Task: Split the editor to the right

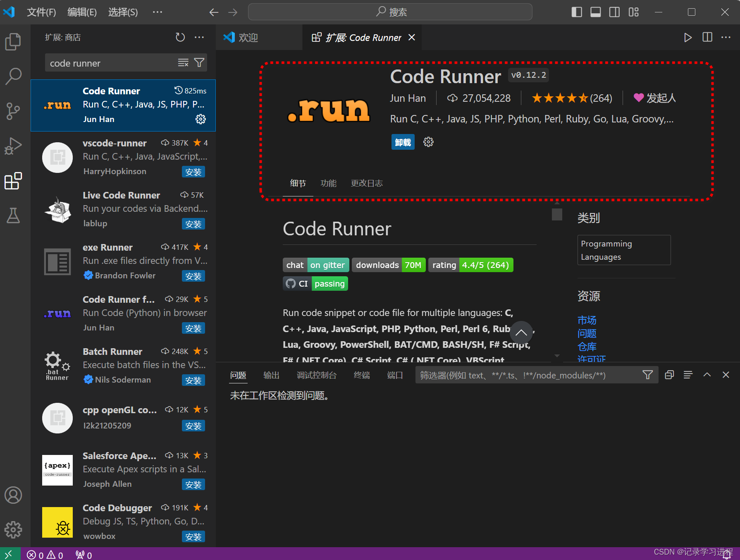Action: point(707,38)
